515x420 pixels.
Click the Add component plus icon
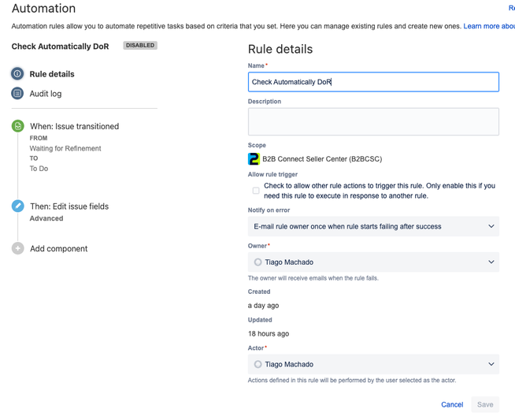pos(18,248)
